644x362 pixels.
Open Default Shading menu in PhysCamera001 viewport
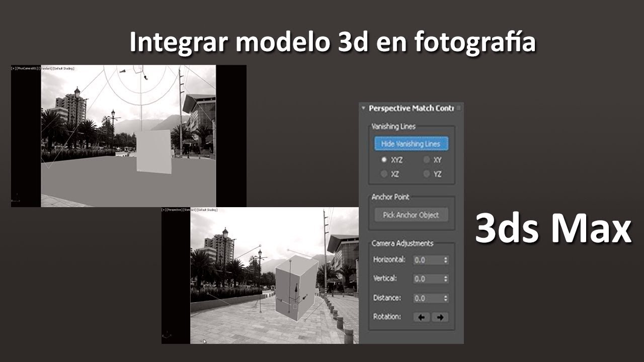(x=64, y=68)
